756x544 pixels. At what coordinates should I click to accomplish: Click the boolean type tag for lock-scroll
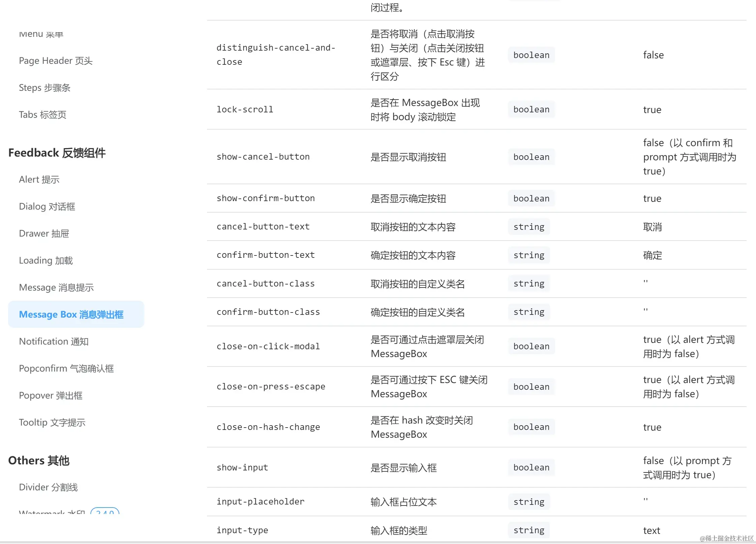pos(531,109)
